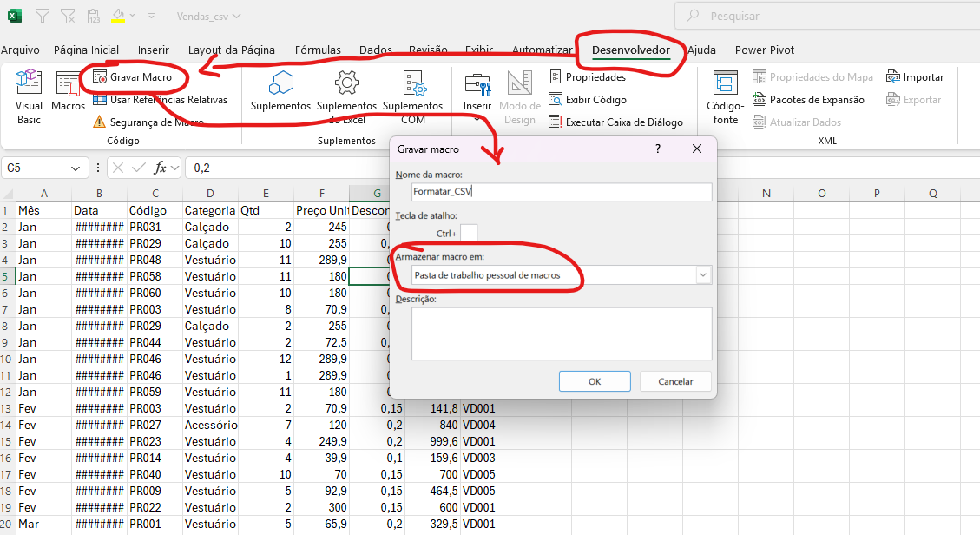The height and width of the screenshot is (535, 980).
Task: Open the Power Pivot tab
Action: 764,50
